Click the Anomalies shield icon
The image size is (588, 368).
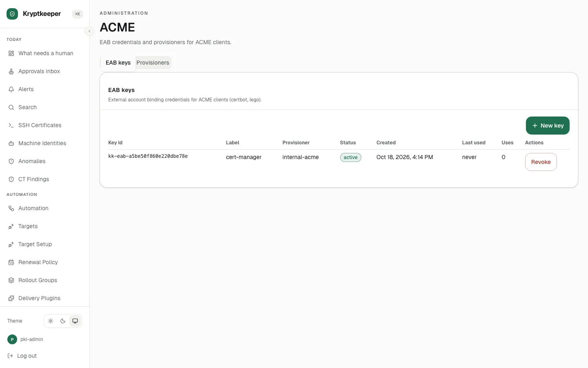(x=11, y=162)
